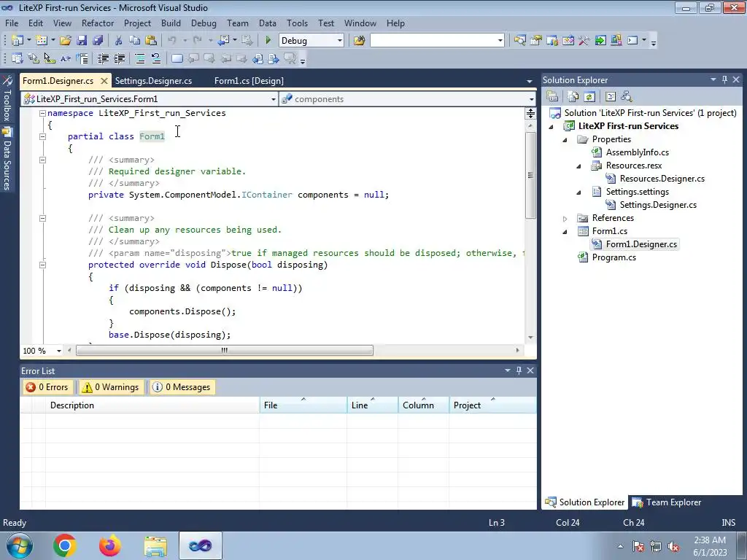Click the Cut scissors icon
The height and width of the screenshot is (560, 747).
[x=119, y=41]
